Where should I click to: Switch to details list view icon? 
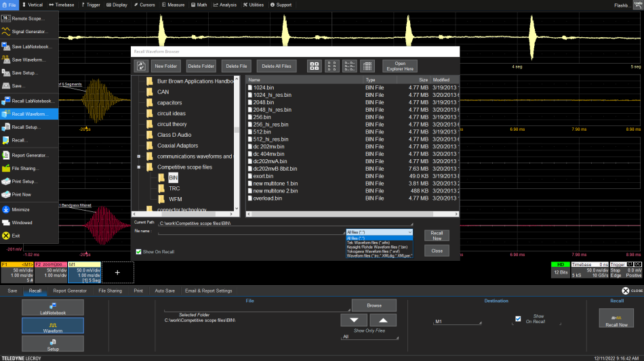tap(367, 66)
